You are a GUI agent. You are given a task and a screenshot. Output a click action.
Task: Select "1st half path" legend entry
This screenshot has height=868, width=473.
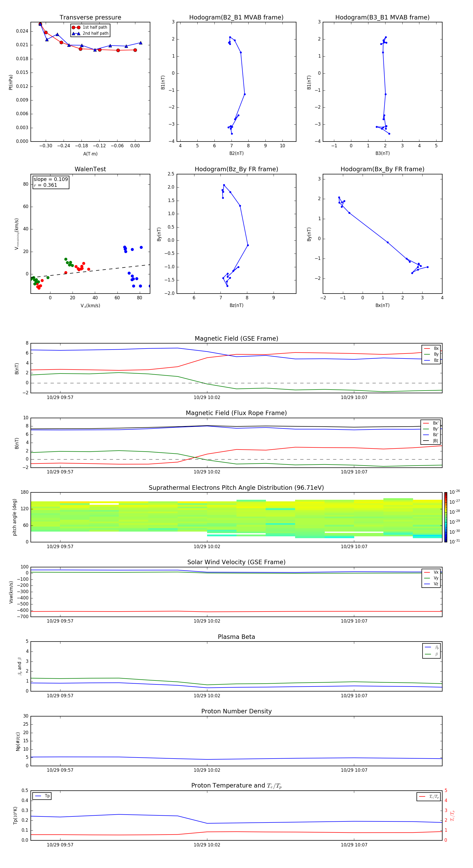(x=90, y=27)
